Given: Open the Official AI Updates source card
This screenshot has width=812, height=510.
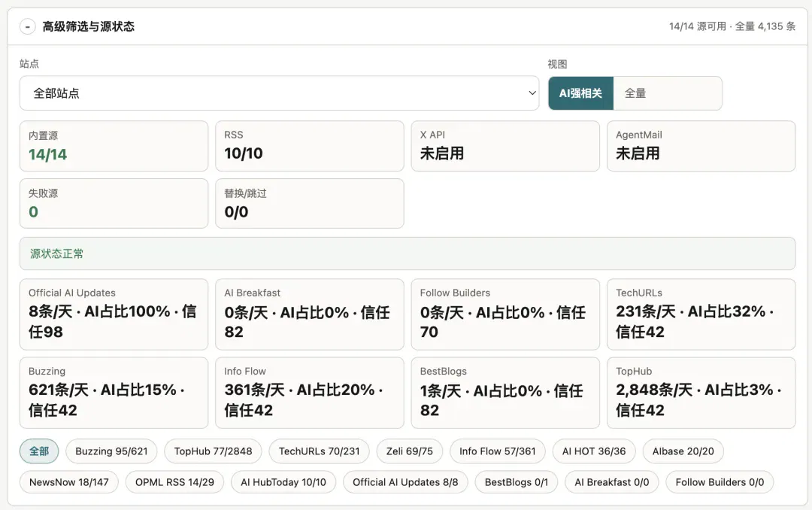Looking at the screenshot, I should 114,314.
